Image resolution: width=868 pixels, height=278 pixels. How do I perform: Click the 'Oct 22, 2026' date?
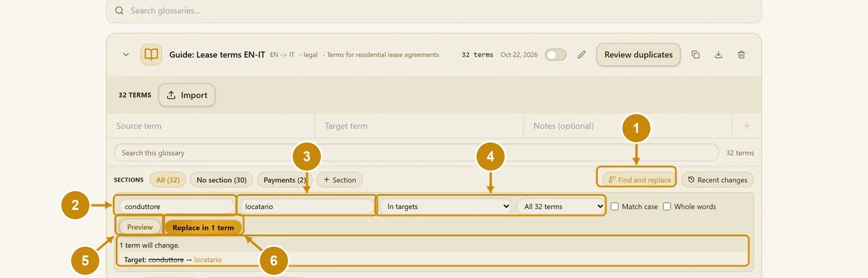coord(519,55)
